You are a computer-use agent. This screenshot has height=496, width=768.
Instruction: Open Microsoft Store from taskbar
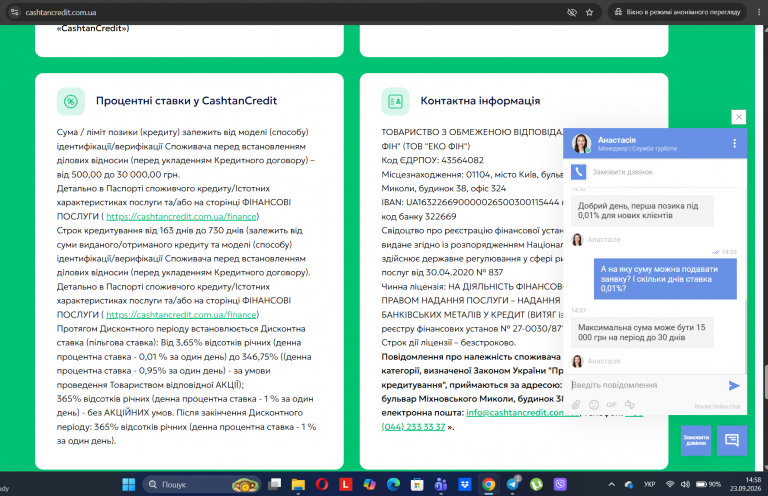click(x=417, y=485)
